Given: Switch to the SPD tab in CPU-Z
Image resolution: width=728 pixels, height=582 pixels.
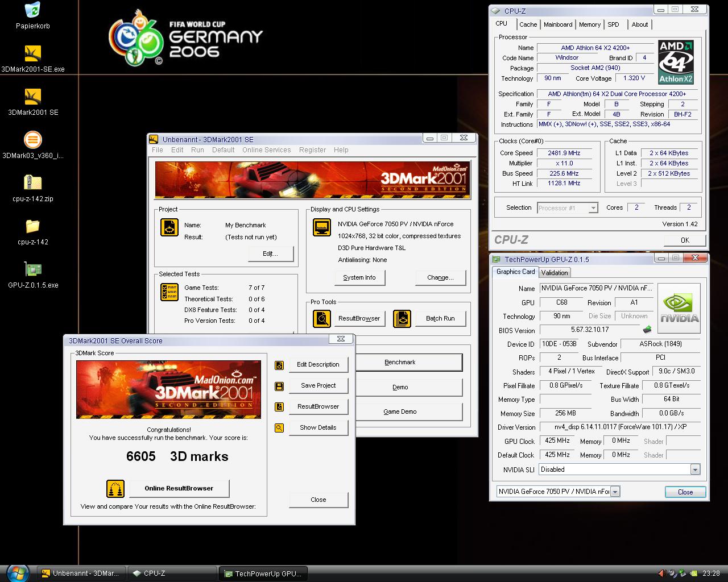Looking at the screenshot, I should point(613,24).
